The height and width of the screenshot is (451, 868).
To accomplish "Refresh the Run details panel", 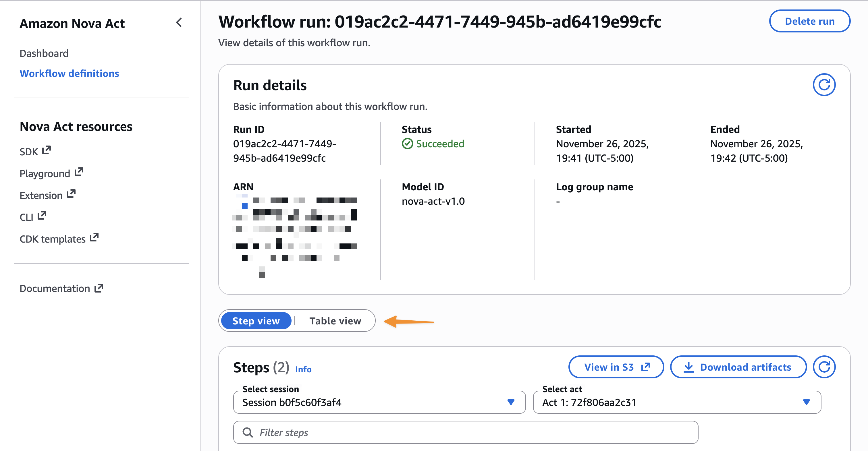I will pyautogui.click(x=823, y=85).
